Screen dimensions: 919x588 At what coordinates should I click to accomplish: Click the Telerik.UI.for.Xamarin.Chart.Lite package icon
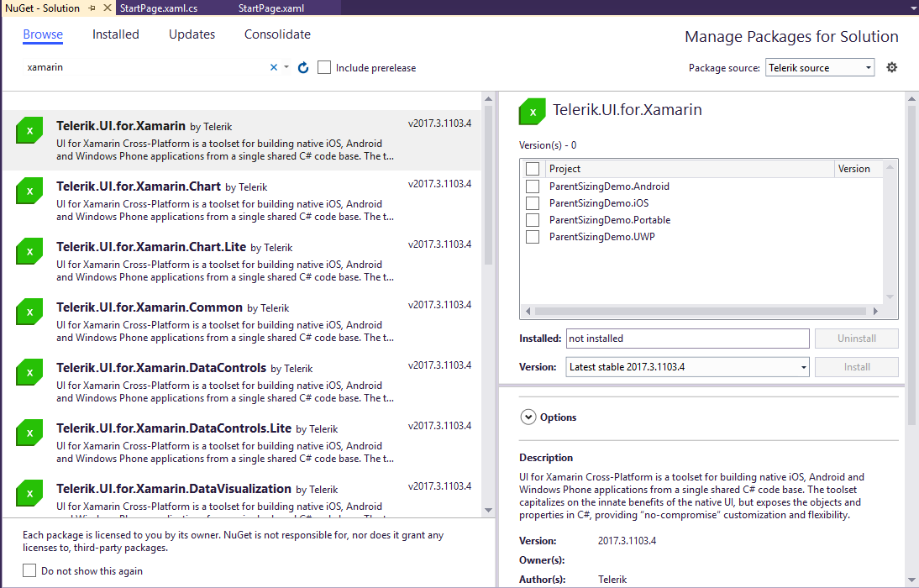click(x=29, y=251)
